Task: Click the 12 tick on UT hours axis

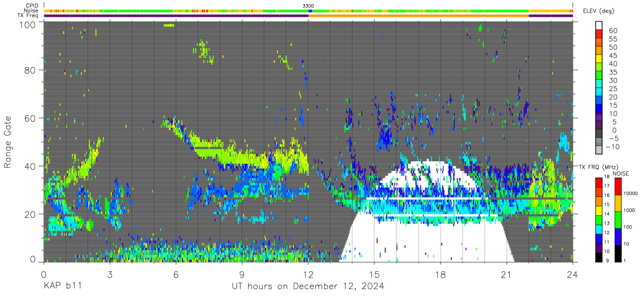Action: point(308,273)
